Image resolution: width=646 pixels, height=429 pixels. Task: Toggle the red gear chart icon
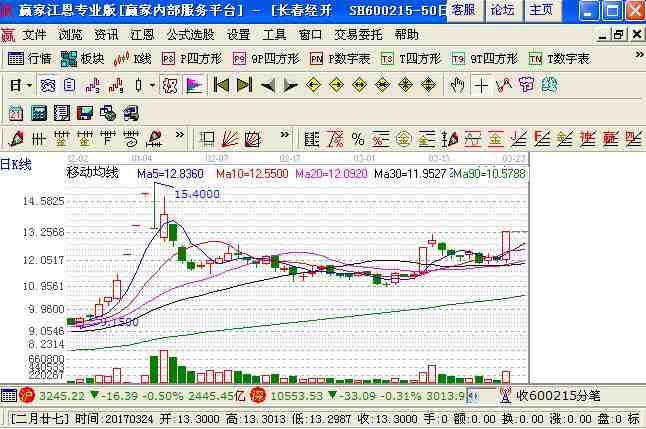pos(170,85)
